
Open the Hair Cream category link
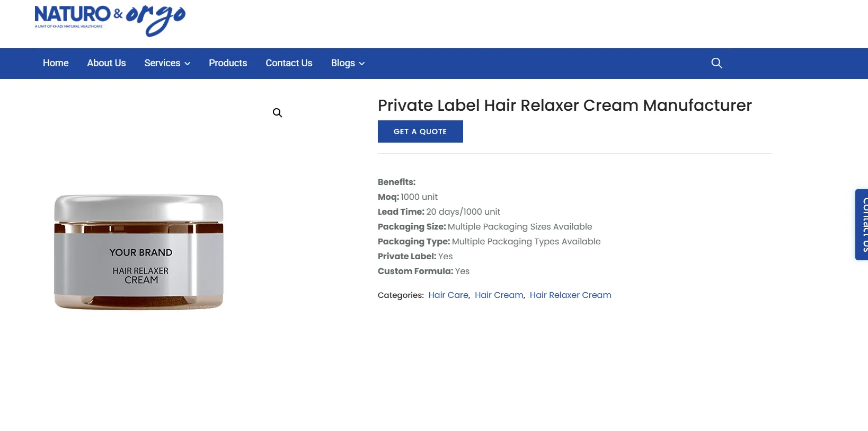click(498, 295)
